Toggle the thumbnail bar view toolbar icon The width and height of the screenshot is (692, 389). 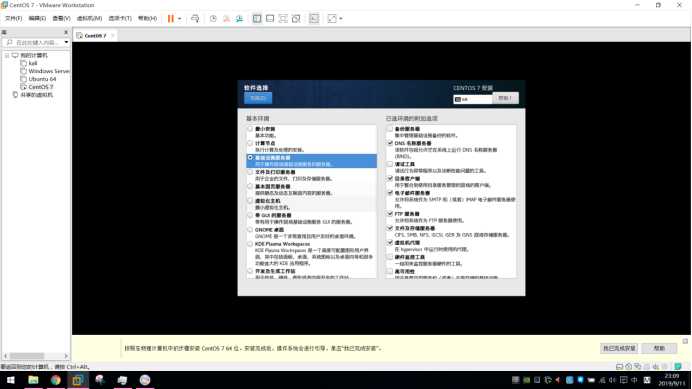(270, 19)
